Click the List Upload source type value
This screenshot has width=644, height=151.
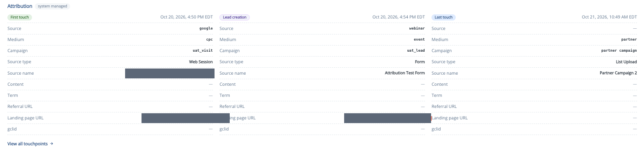point(626,62)
